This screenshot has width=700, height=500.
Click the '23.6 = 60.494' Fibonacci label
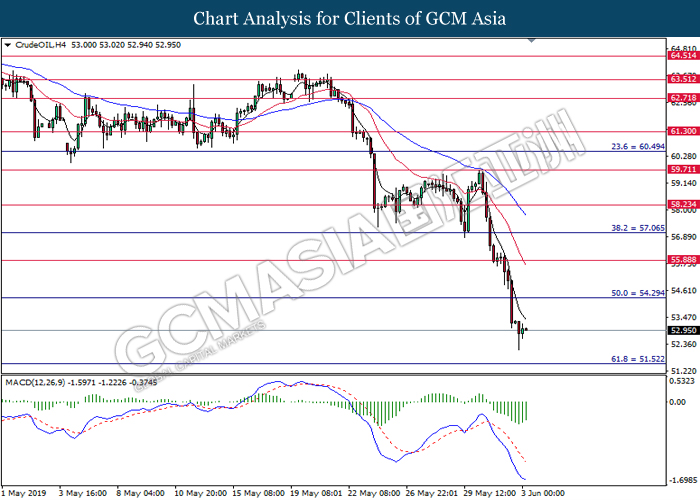[638, 146]
